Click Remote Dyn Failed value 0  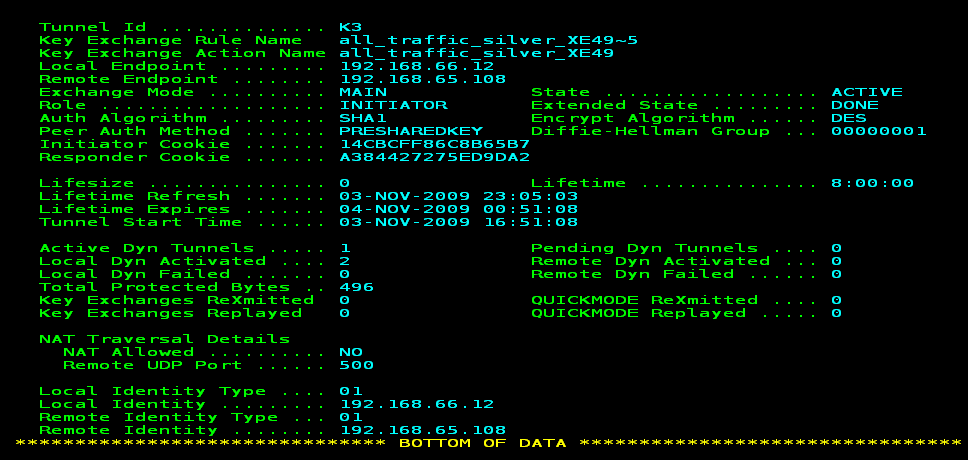coord(837,274)
